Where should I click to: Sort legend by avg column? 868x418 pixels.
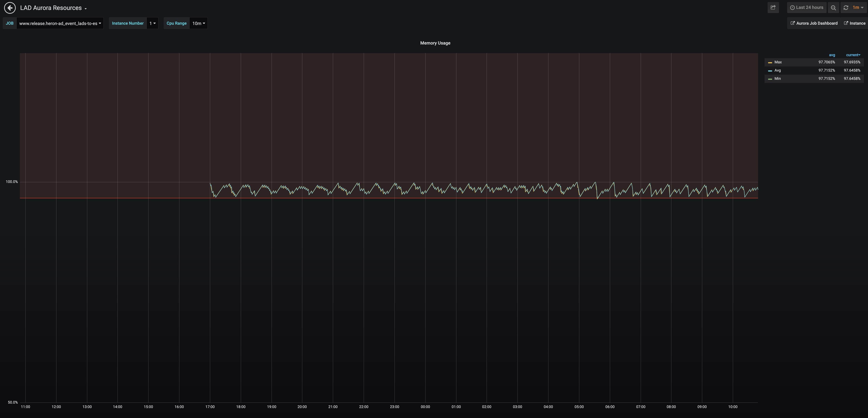(832, 55)
